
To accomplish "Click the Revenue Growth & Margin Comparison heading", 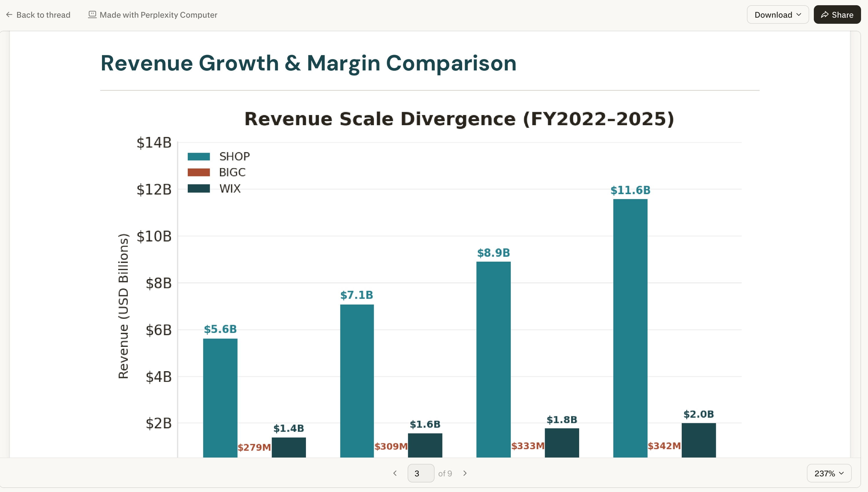I will tap(309, 63).
